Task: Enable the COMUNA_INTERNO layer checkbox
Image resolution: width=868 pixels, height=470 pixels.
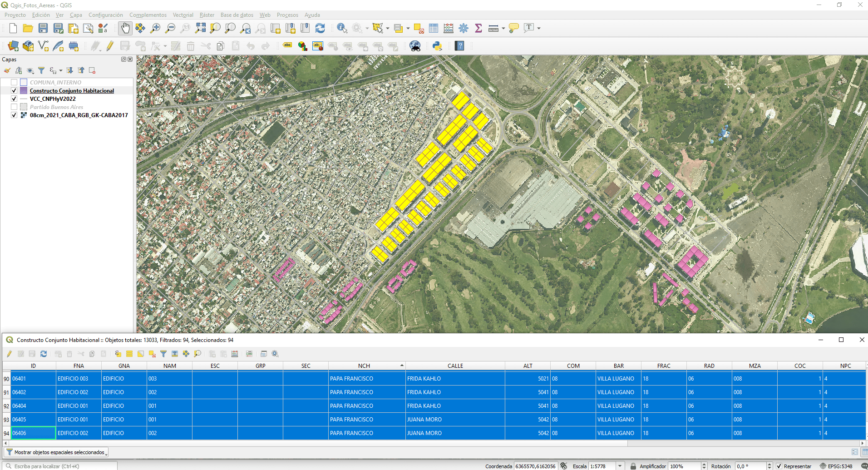Action: [14, 82]
